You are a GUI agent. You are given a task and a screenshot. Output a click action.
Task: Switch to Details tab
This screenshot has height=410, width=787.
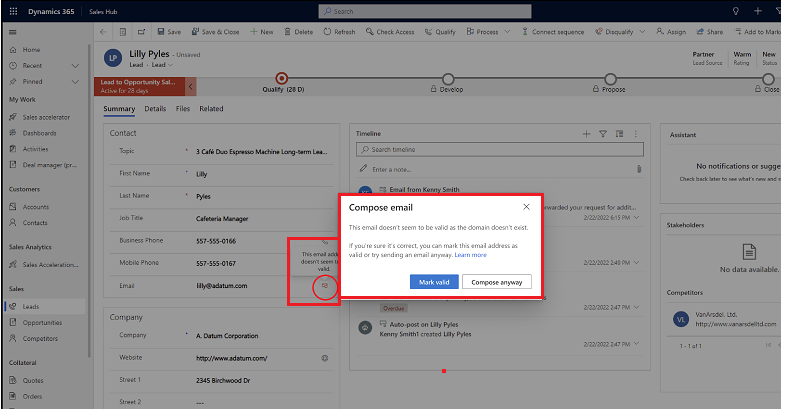click(155, 108)
